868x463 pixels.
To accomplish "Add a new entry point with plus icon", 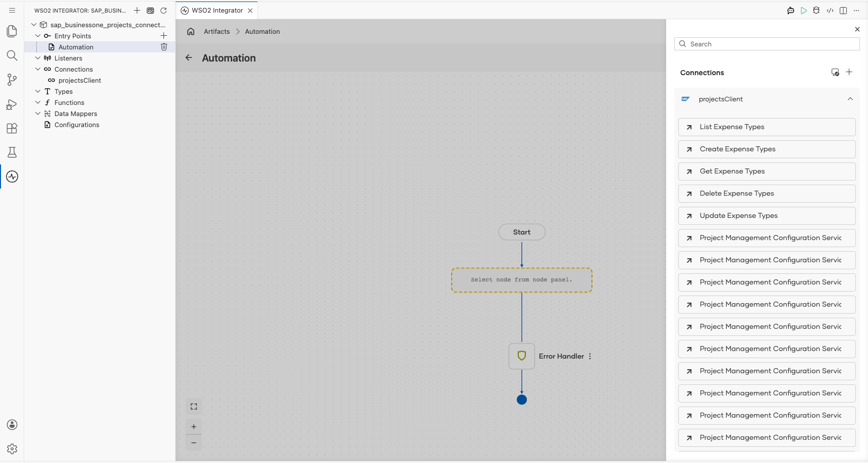I will (x=164, y=36).
